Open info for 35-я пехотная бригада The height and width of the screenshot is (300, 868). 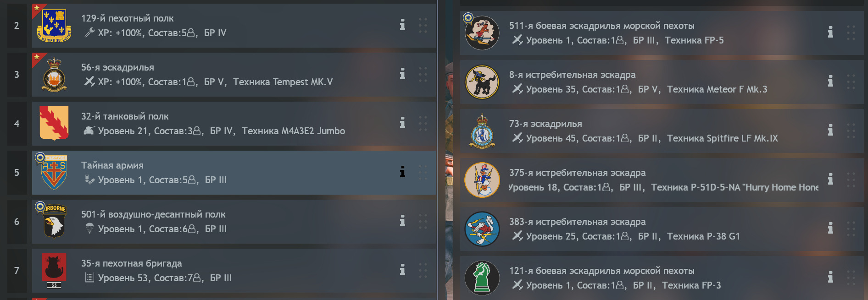point(402,270)
